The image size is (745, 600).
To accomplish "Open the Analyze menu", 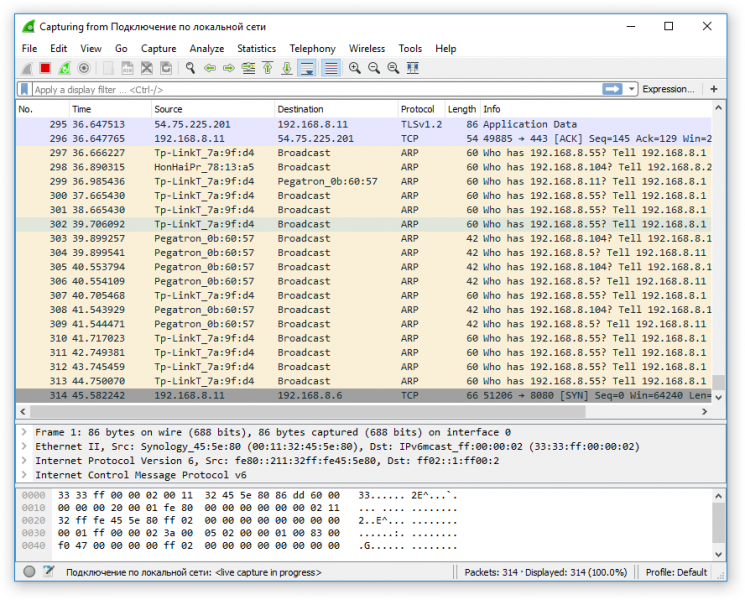I will (207, 48).
